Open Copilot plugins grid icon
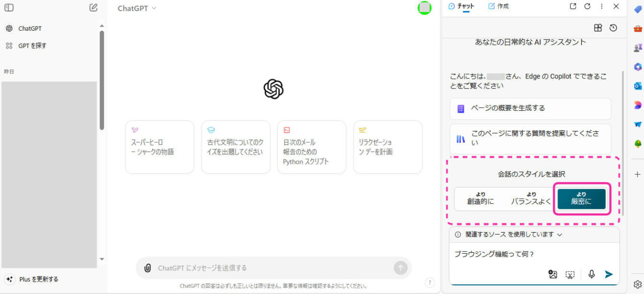 (x=598, y=28)
